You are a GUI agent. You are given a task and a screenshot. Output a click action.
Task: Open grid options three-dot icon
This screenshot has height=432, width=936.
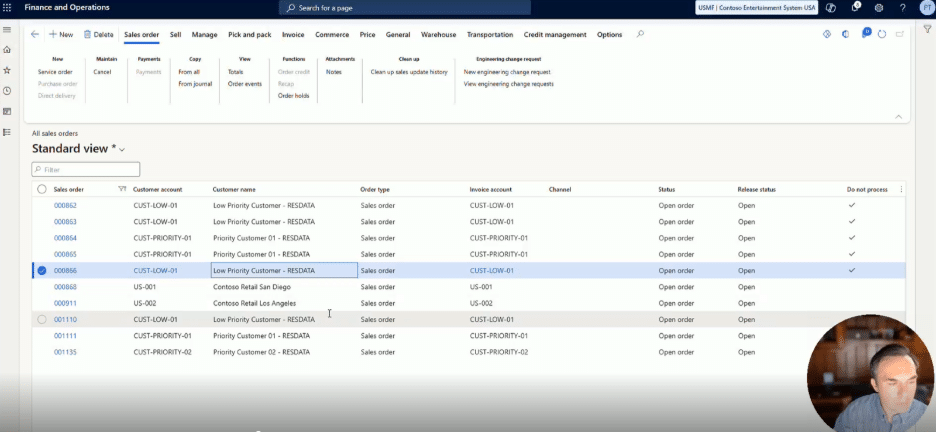(x=901, y=189)
